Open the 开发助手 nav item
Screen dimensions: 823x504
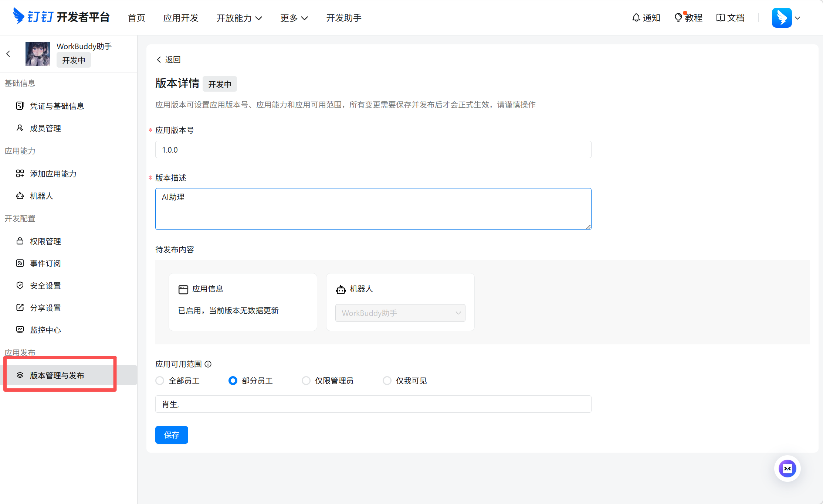[344, 18]
